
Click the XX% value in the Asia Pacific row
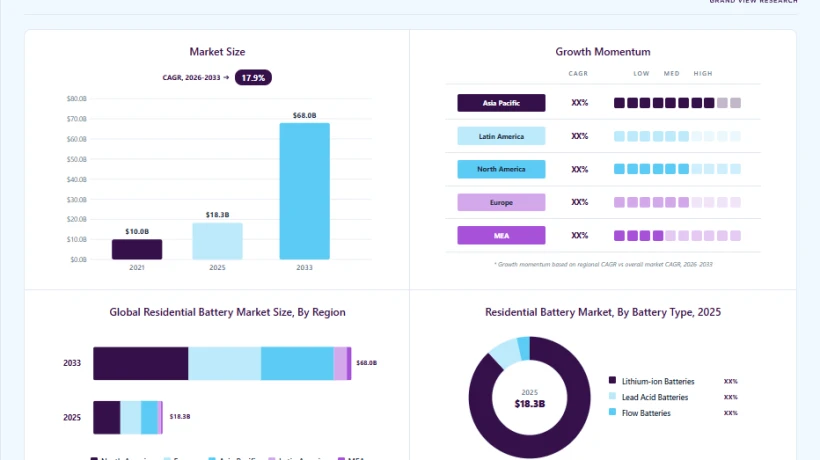point(579,103)
